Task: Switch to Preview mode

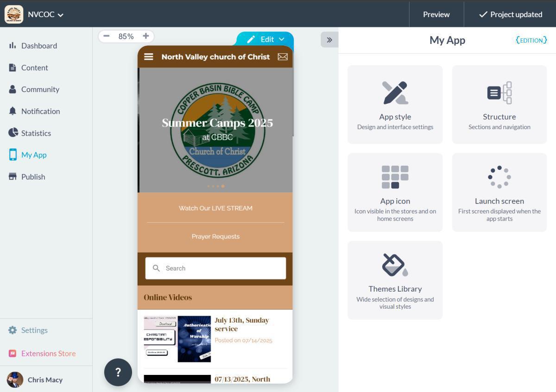Action: 436,14
